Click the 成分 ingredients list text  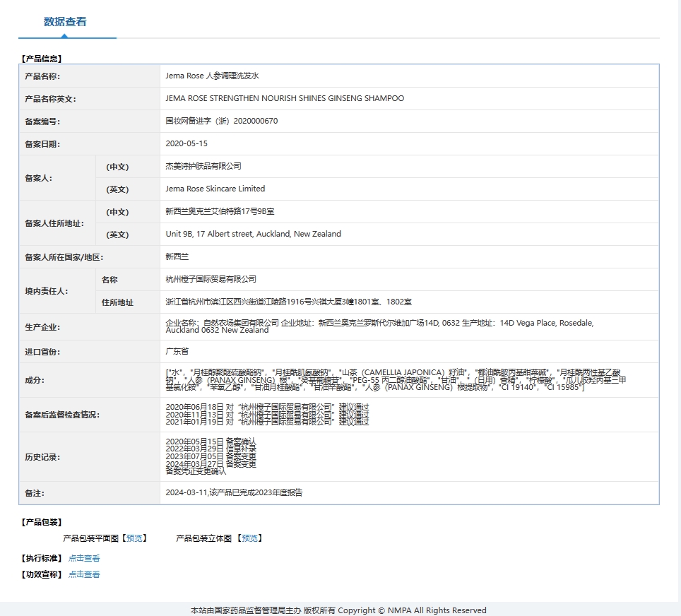pyautogui.click(x=396, y=379)
